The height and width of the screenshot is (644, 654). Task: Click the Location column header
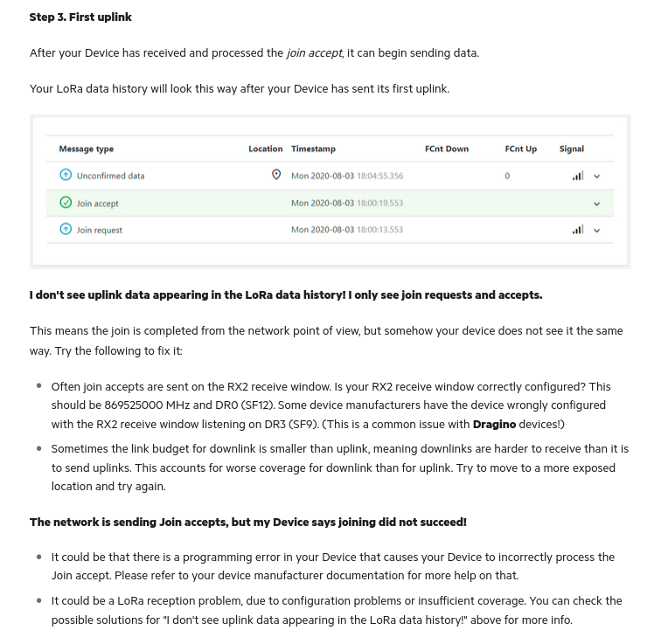(x=265, y=149)
